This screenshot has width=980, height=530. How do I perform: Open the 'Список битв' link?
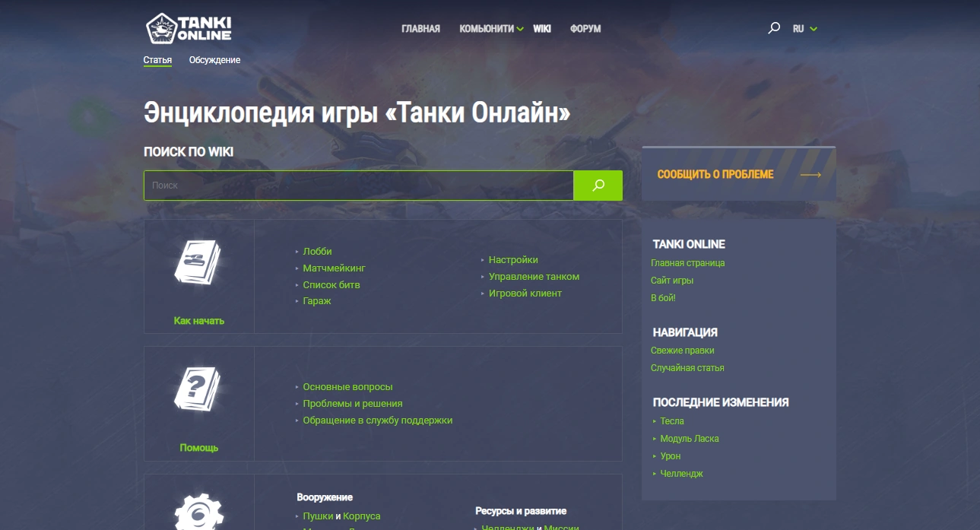331,285
